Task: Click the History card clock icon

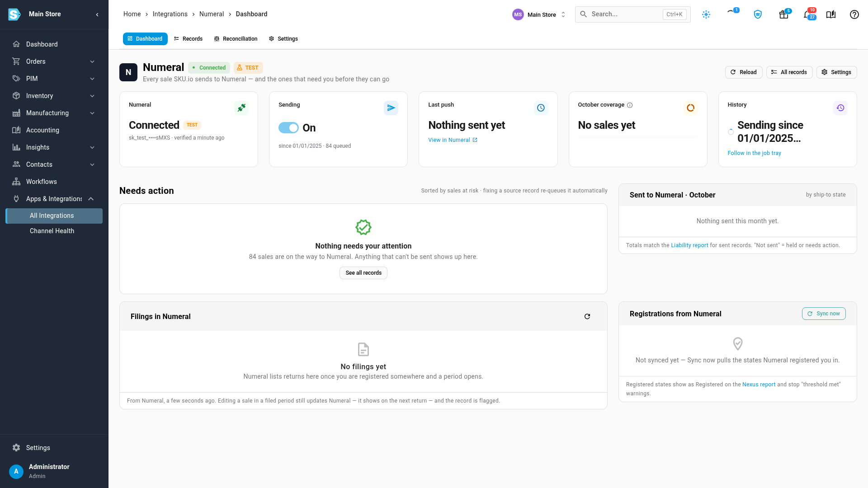Action: coord(840,108)
